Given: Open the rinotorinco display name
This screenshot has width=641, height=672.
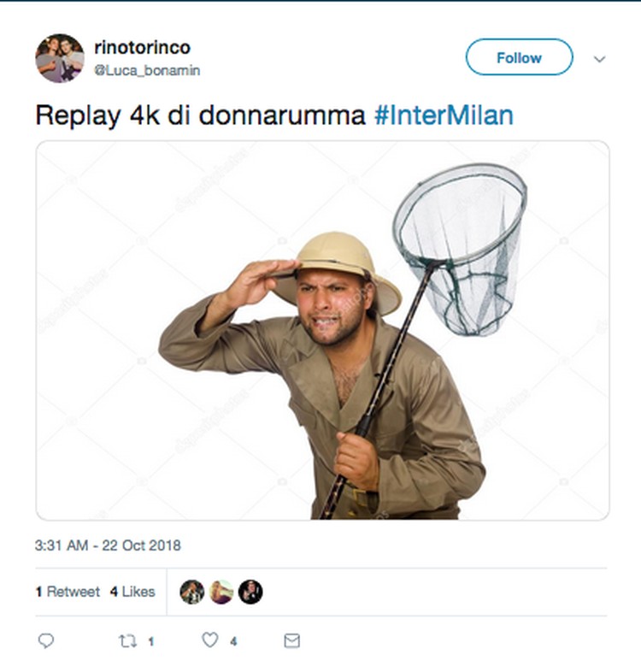Looking at the screenshot, I should pyautogui.click(x=142, y=48).
